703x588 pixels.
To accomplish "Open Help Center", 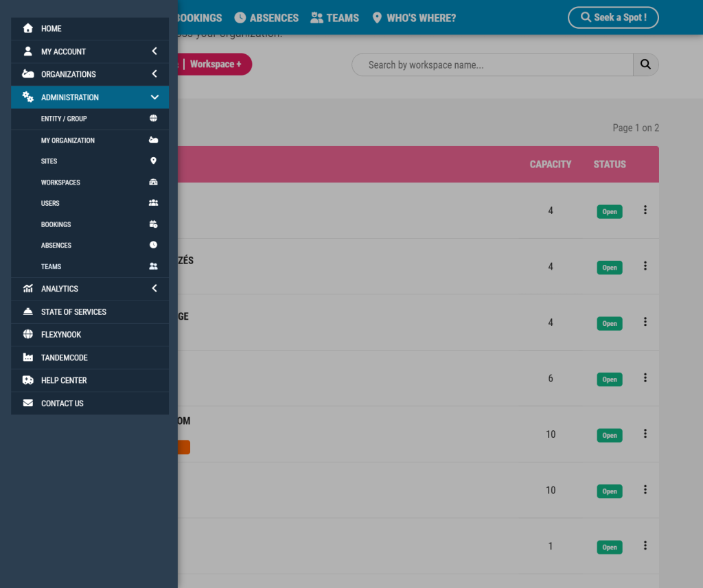I will pos(90,381).
